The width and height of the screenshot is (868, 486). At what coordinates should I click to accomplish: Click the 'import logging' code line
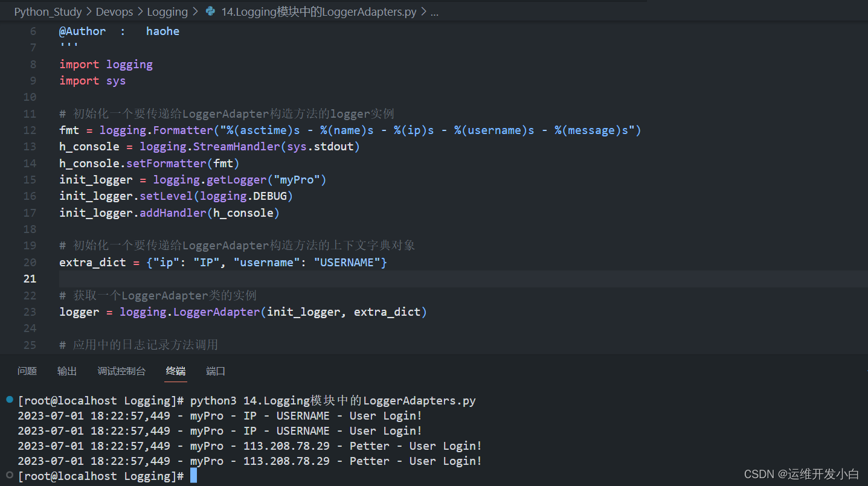click(106, 65)
